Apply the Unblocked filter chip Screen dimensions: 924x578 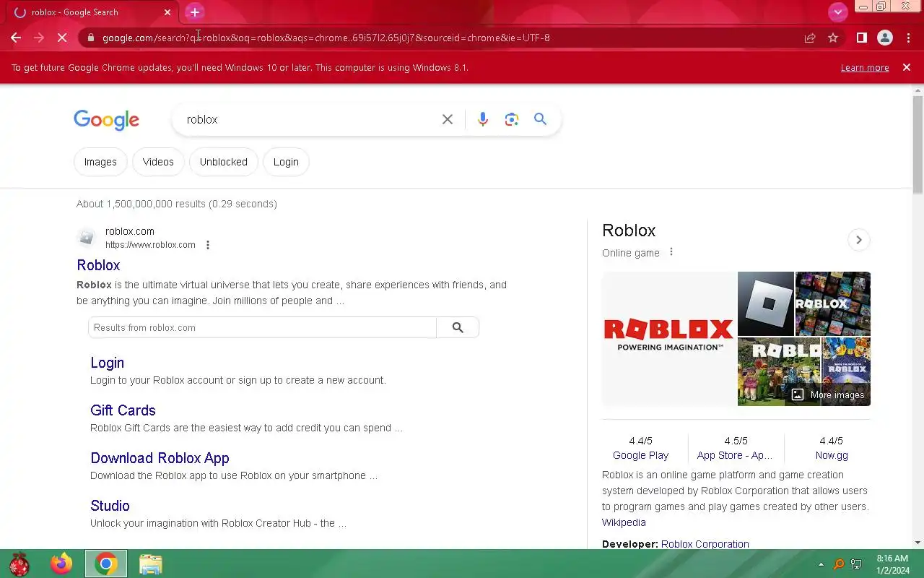click(x=224, y=162)
